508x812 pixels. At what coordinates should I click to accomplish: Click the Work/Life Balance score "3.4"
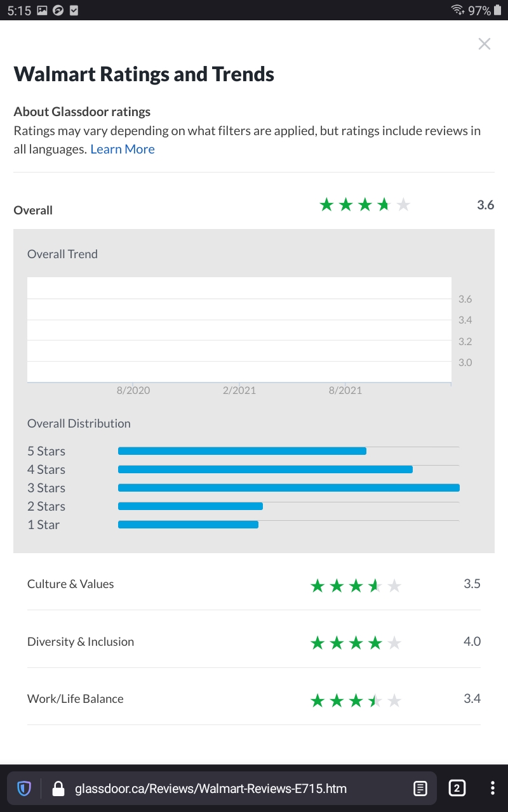(472, 698)
